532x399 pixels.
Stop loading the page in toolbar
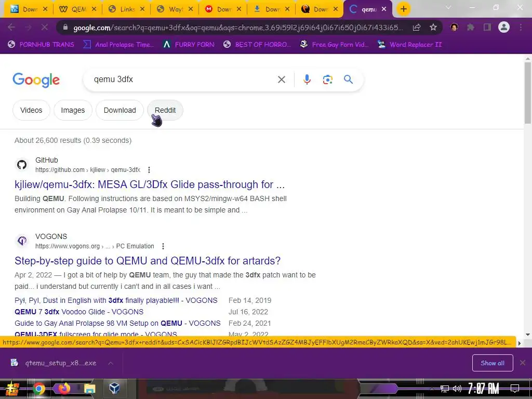(x=45, y=27)
